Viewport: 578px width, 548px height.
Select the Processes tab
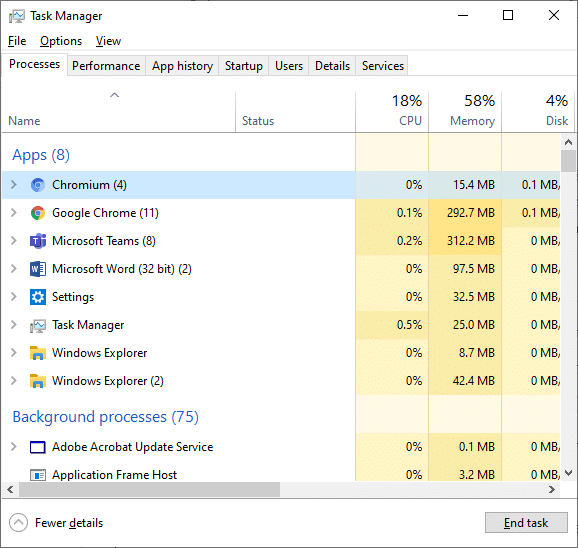34,64
